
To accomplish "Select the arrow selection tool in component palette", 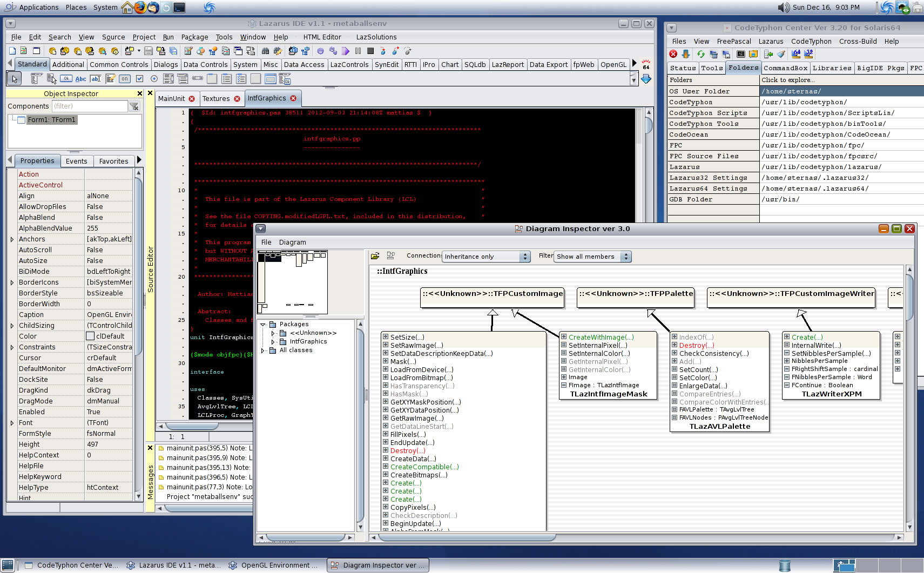I will point(14,79).
